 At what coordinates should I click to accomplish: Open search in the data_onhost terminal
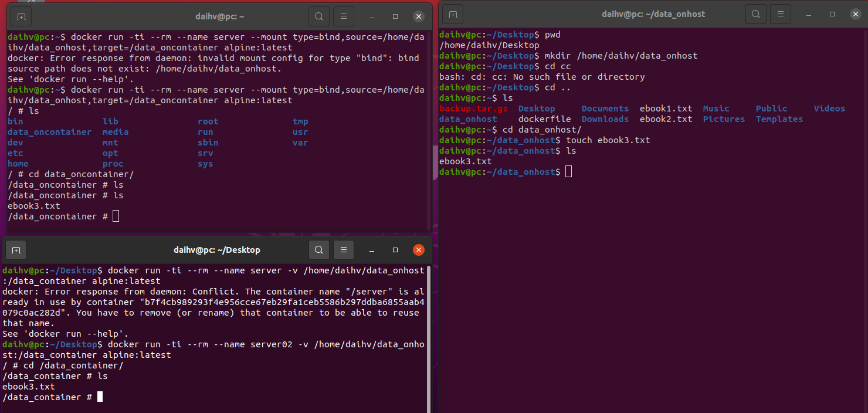(x=756, y=13)
